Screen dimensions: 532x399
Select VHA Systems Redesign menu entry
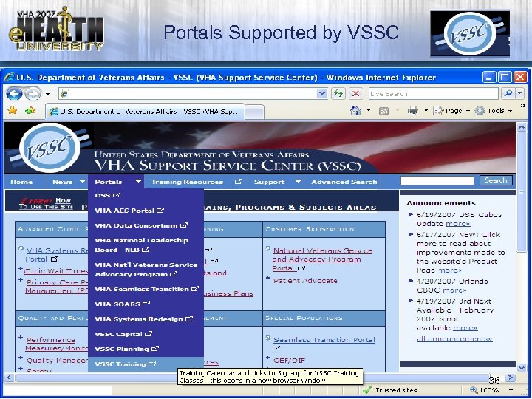click(146, 319)
